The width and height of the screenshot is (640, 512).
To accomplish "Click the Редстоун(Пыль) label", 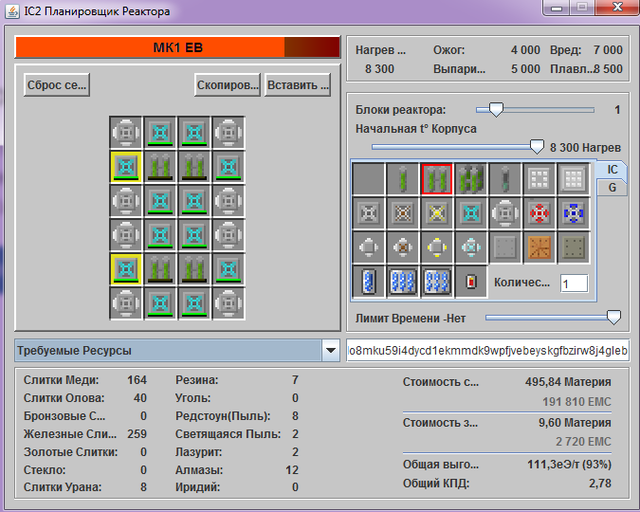I will 223,416.
